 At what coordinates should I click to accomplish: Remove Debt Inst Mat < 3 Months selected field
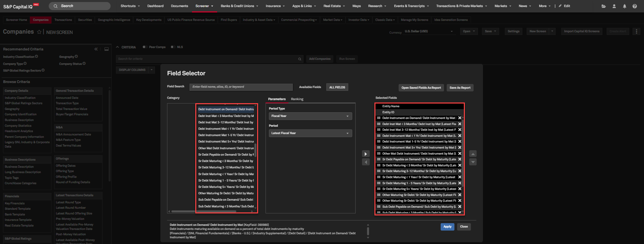(x=459, y=124)
